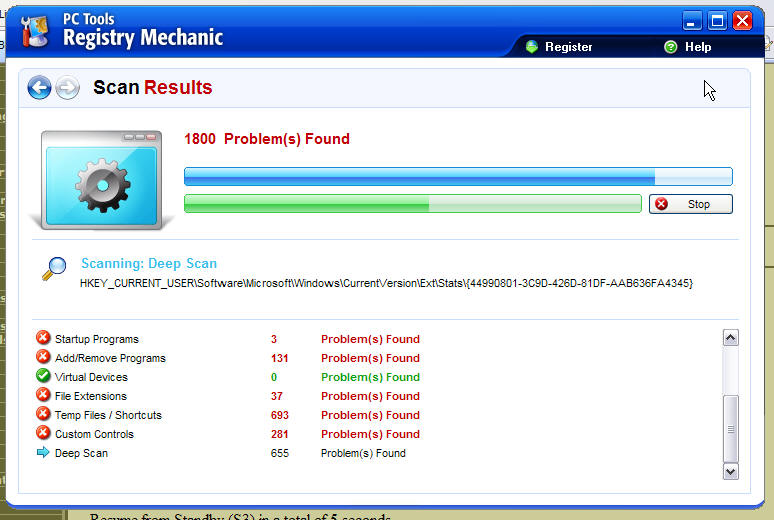This screenshot has height=520, width=774.
Task: Click the results list scroll up arrow
Action: [731, 338]
